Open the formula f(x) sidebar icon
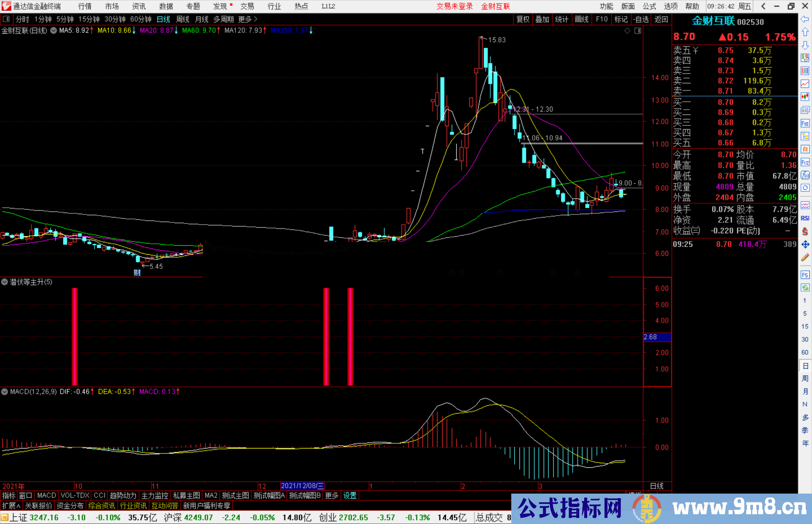This screenshot has height=524, width=812. coord(805,175)
